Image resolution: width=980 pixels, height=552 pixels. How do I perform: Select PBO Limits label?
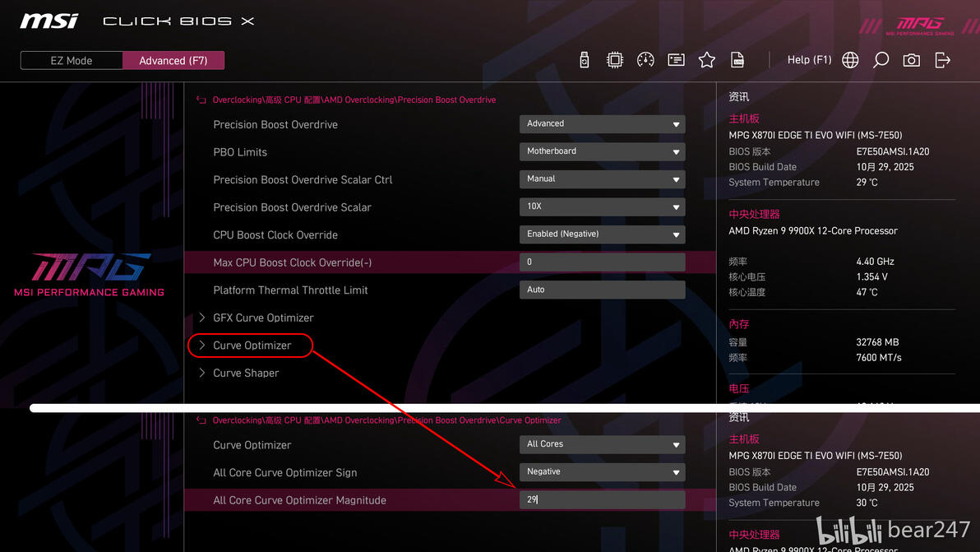tap(240, 152)
